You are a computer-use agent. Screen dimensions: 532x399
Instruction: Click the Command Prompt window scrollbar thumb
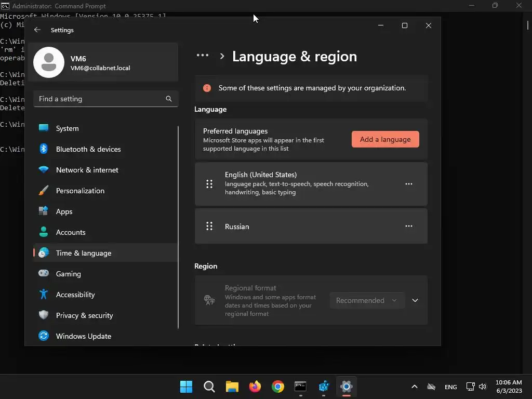[x=528, y=25]
